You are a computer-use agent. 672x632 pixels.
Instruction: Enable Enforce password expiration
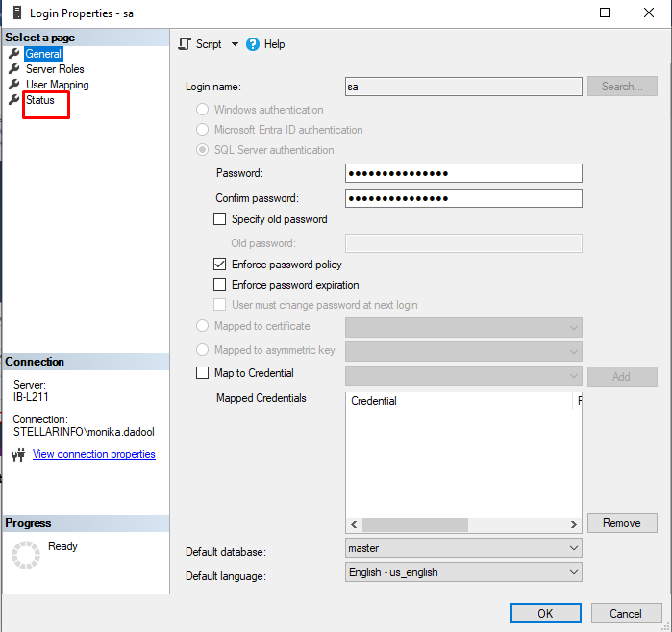(220, 285)
